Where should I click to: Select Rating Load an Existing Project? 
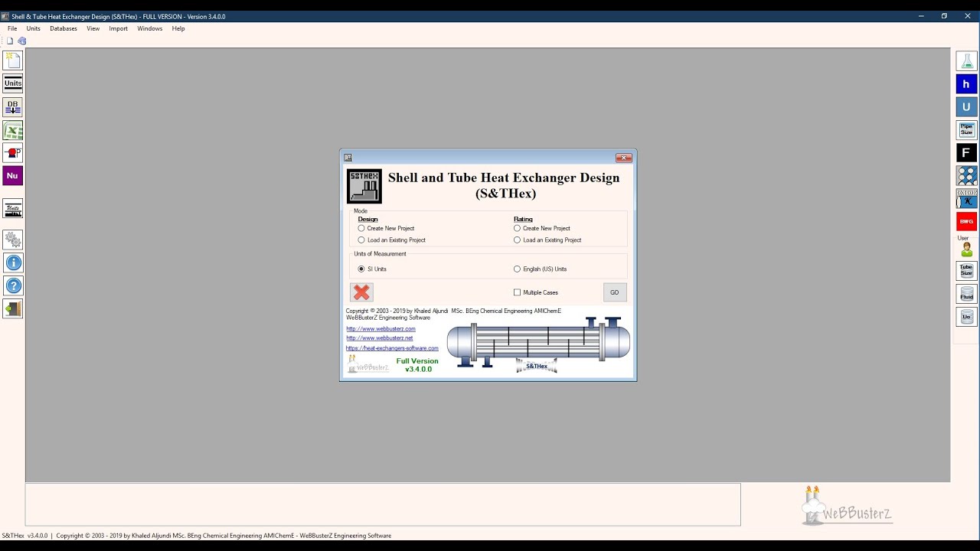[547, 240]
